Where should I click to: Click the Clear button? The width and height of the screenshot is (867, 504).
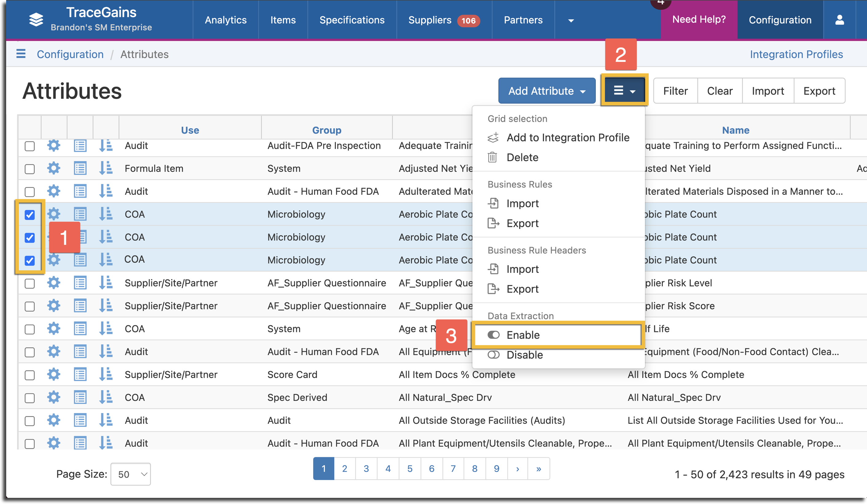(x=720, y=91)
